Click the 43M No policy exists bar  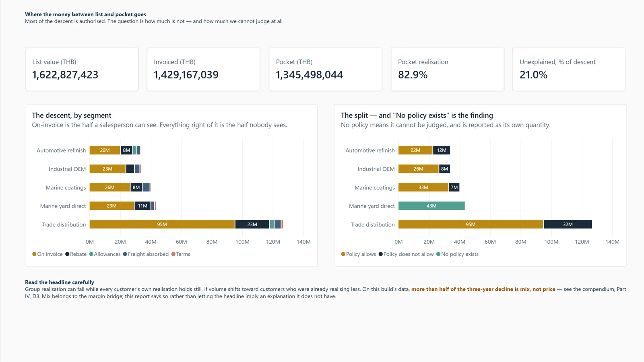[431, 206]
